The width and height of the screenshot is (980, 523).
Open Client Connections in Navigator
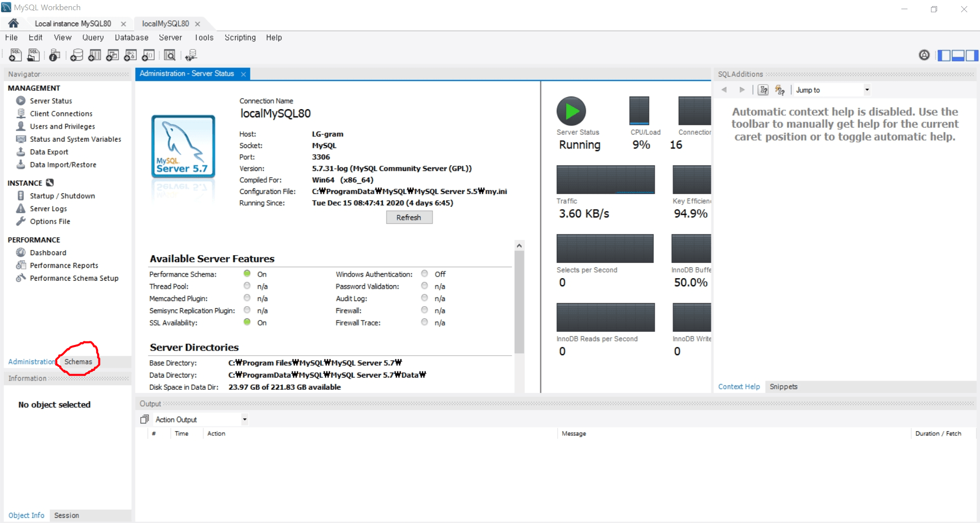click(x=61, y=114)
